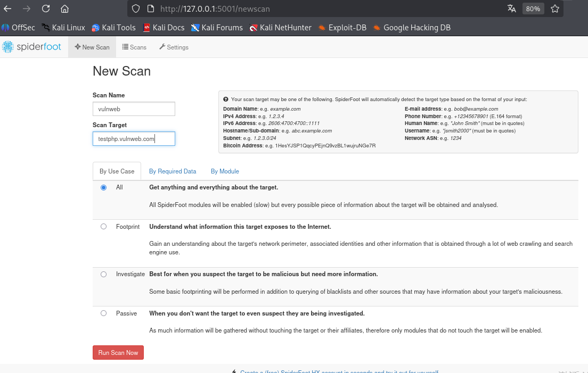
Task: Click the shield tracking protection icon
Action: (x=136, y=9)
